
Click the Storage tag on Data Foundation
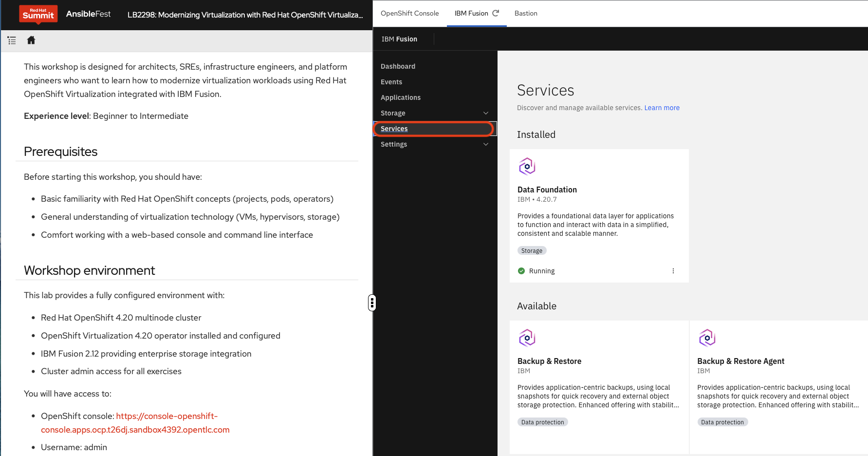532,250
